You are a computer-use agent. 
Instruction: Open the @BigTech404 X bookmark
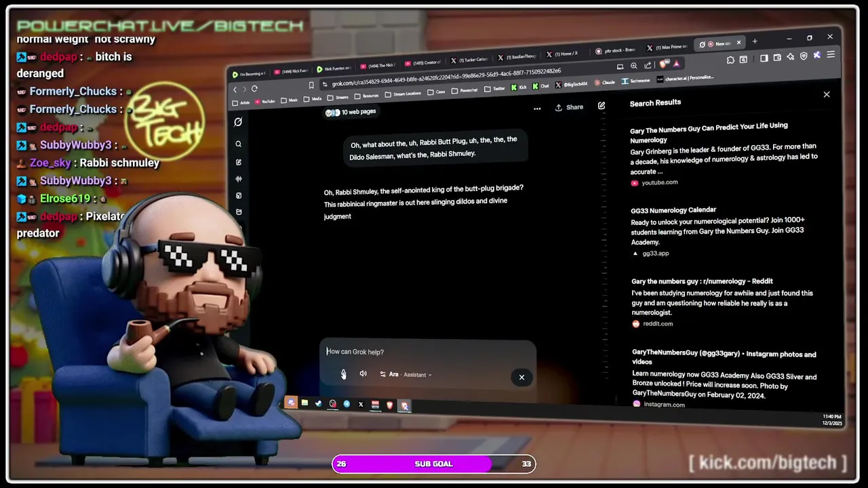pyautogui.click(x=571, y=84)
